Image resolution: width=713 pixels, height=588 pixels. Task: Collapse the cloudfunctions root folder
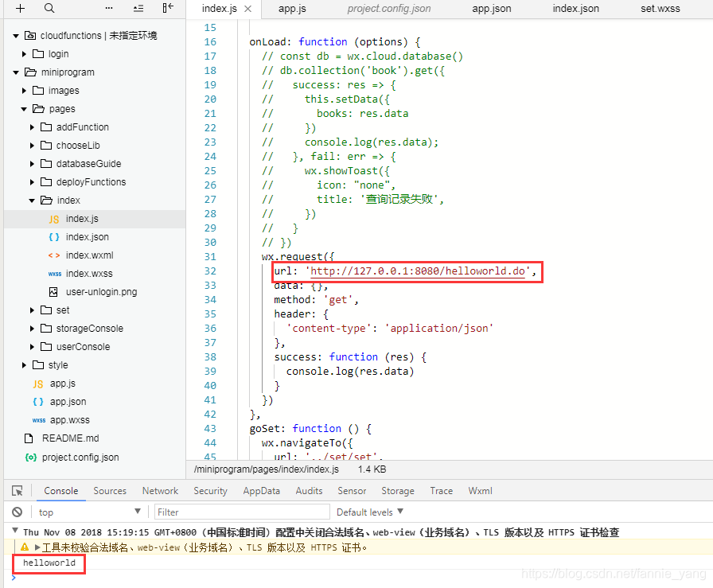tap(16, 36)
